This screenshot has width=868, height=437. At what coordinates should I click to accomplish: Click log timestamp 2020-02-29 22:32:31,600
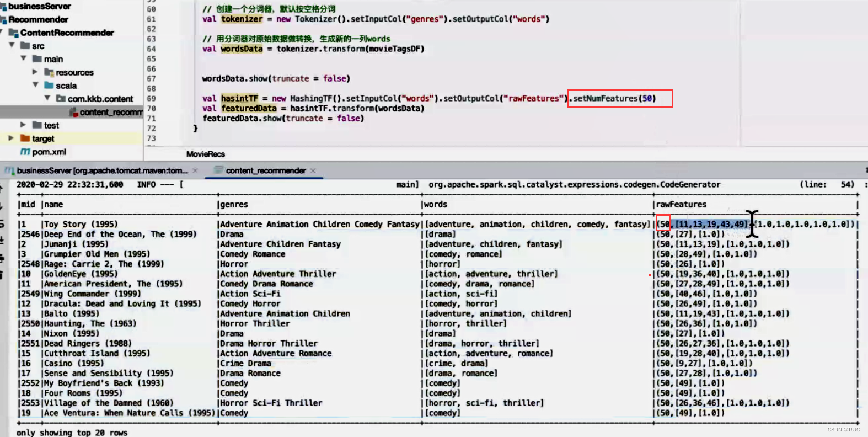click(x=70, y=184)
